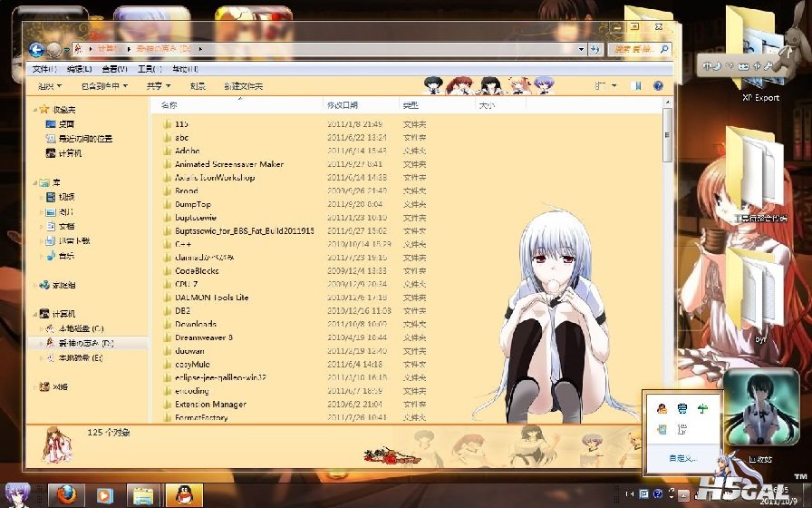Open the 编辑(E) menu
Viewport: 812px width, 508px height.
point(79,69)
